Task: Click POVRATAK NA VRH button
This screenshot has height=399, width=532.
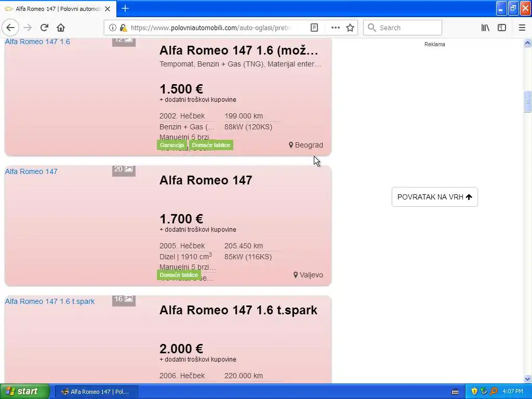Action: tap(435, 197)
